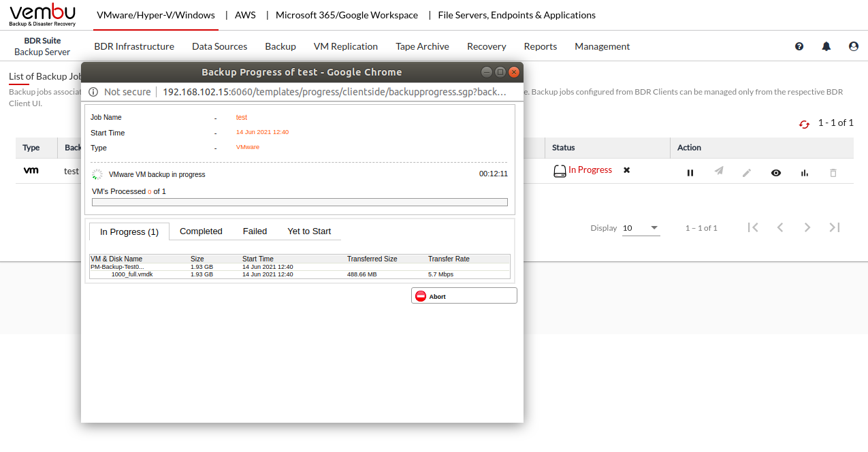Click the red refresh icon
This screenshot has width=868, height=452.
[804, 124]
